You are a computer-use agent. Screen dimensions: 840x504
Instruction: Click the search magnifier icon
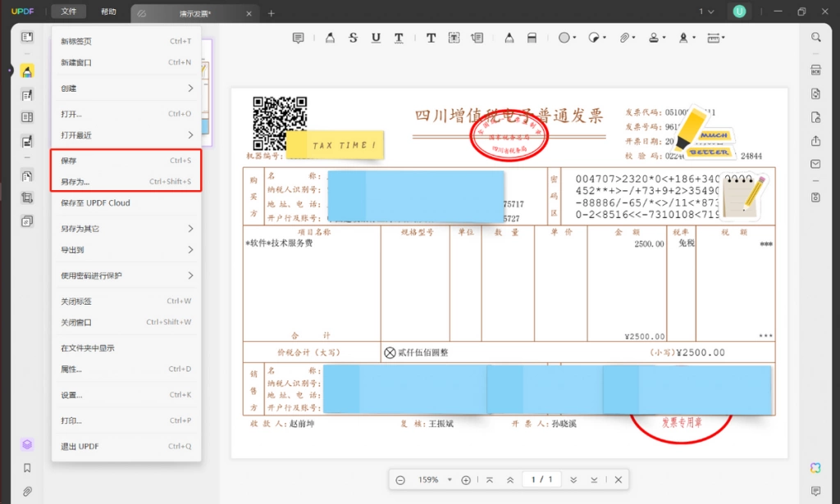tap(816, 37)
